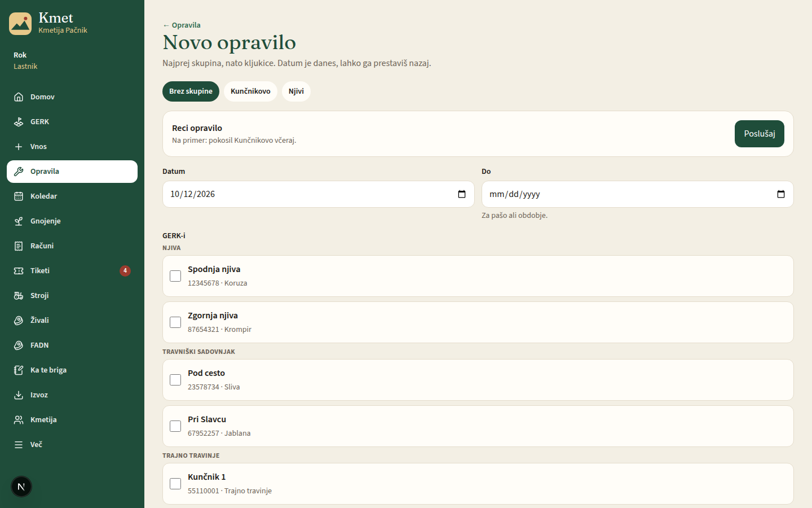Open Koledar via its calendar icon
This screenshot has width=812, height=508.
19,196
